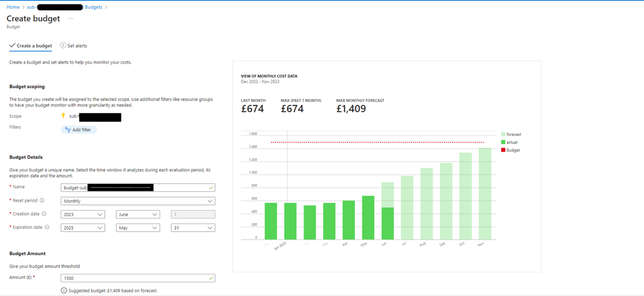This screenshot has height=296, width=644.
Task: Click the info icon beside suggested budget message
Action: pyautogui.click(x=64, y=290)
